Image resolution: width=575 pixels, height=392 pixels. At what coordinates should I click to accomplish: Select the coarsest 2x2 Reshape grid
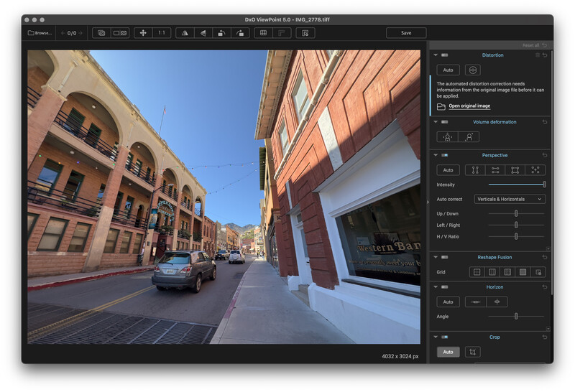coord(477,272)
